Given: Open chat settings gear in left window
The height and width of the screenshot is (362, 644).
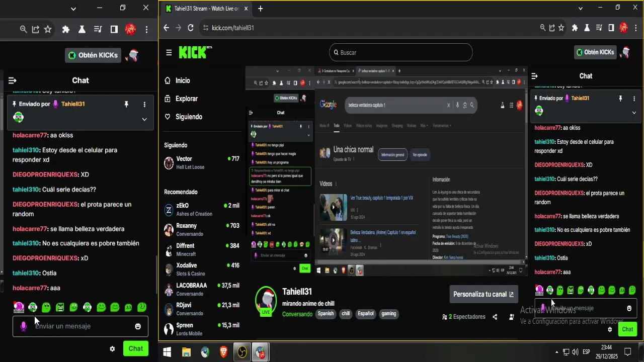Looking at the screenshot, I should point(112,348).
